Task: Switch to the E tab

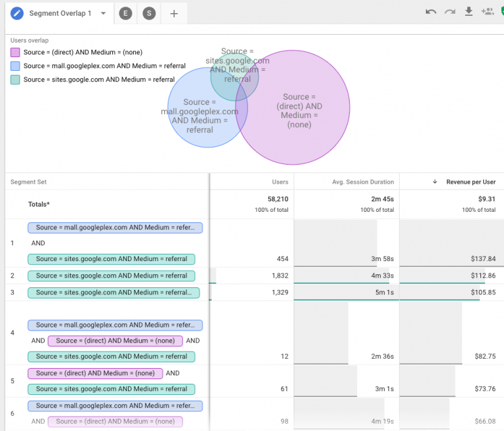Action: click(125, 14)
